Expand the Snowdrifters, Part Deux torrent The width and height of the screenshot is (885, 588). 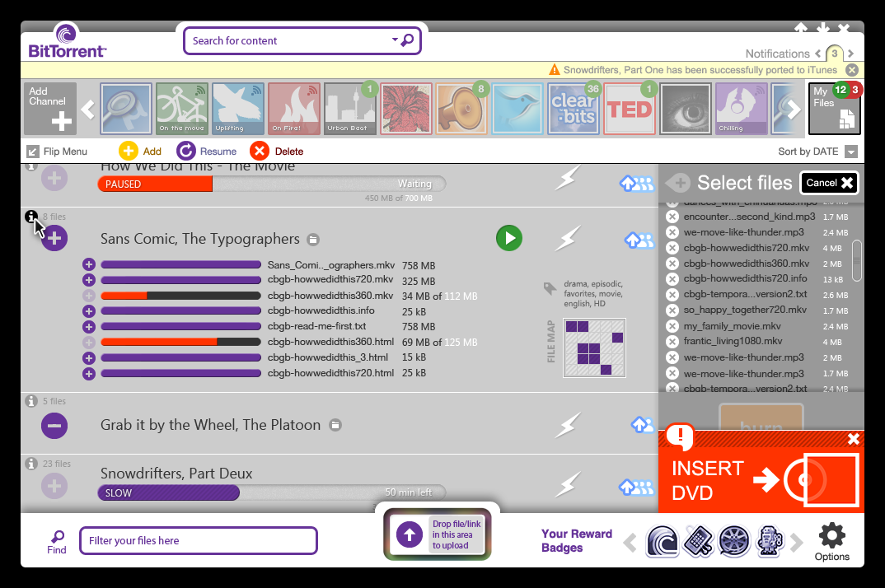point(54,486)
